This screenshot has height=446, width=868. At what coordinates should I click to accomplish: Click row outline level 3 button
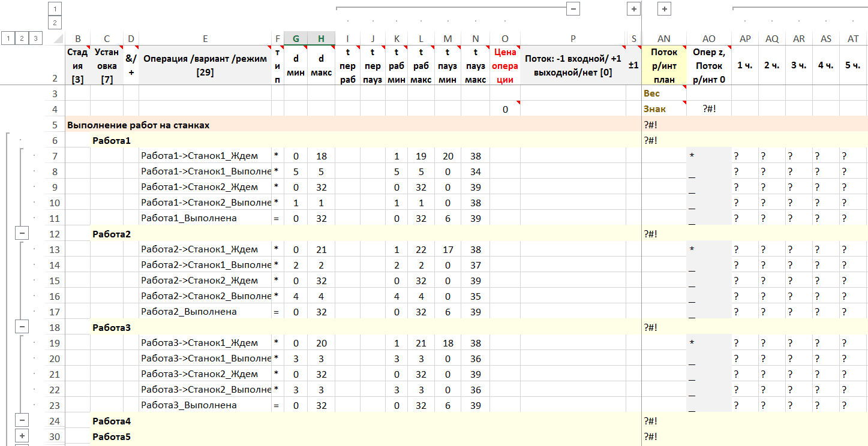coord(35,38)
